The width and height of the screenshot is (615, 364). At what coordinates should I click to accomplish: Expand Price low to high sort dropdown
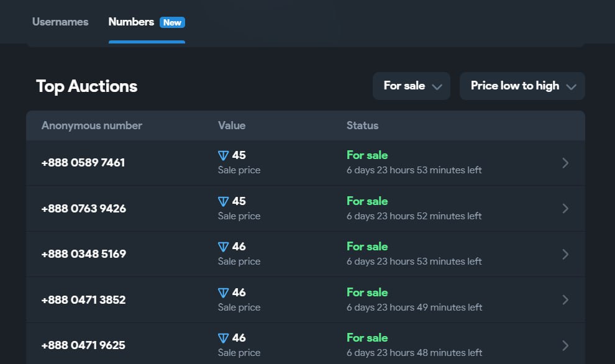(522, 86)
